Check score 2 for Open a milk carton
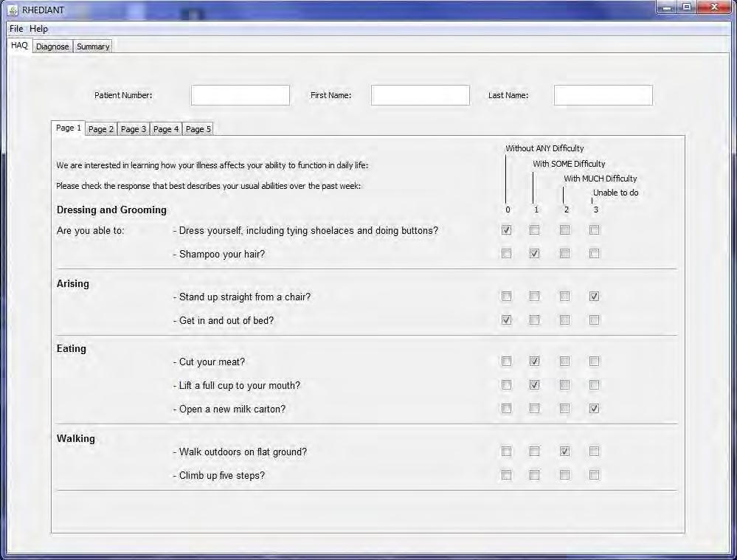 (564, 408)
